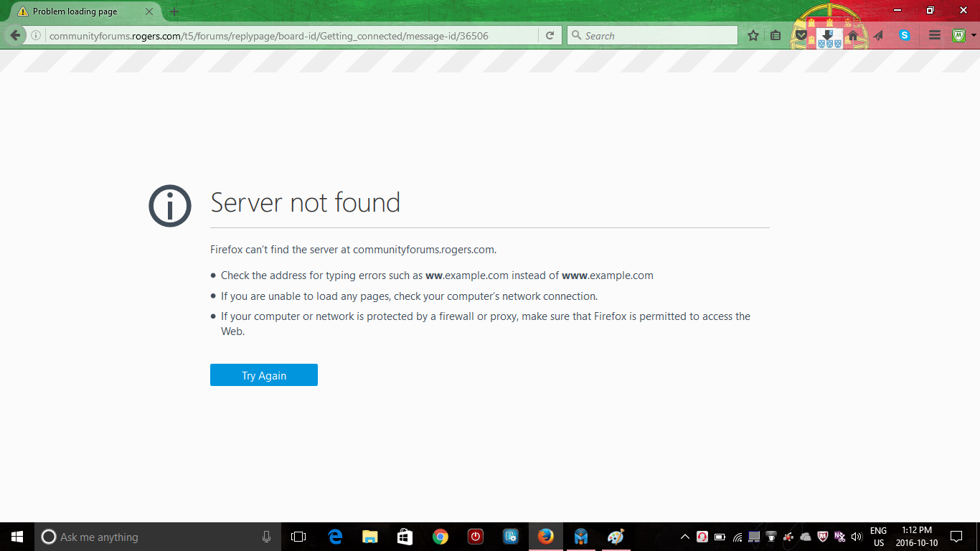Open the volume speaker control

pyautogui.click(x=856, y=537)
